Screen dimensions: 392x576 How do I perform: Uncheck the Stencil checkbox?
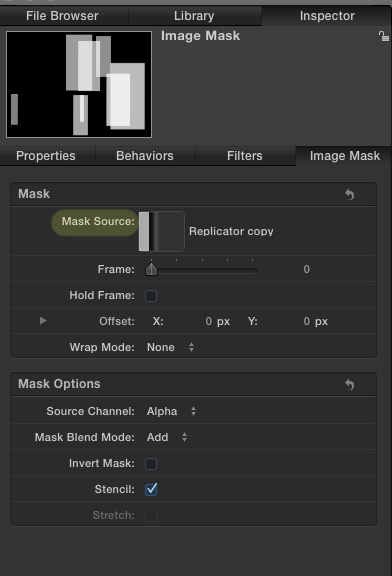(151, 489)
